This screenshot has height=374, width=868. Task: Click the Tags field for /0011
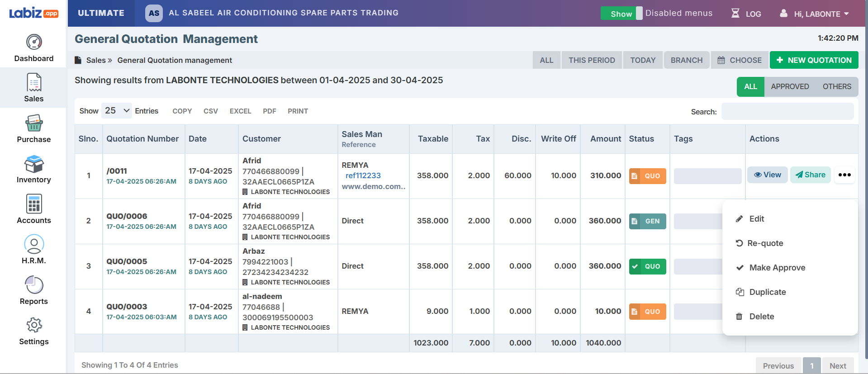click(x=707, y=176)
